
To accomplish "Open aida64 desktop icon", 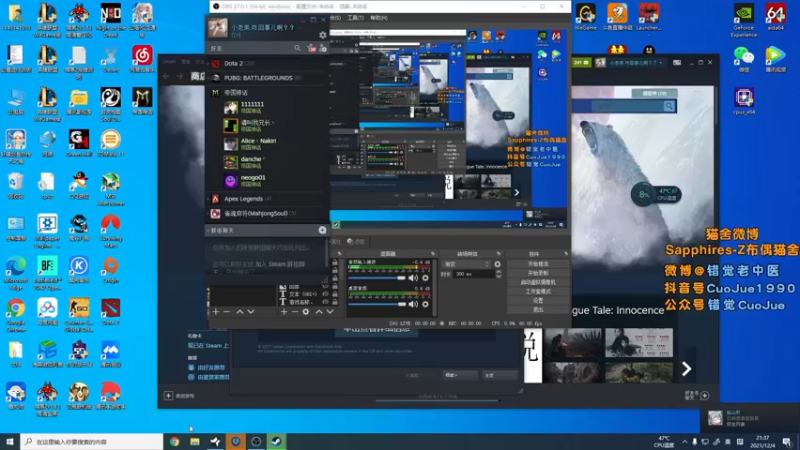I will click(x=776, y=17).
